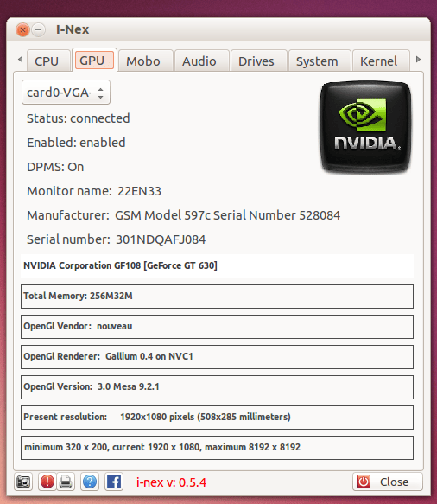The width and height of the screenshot is (437, 504).
Task: Open the Kernel tab
Action: point(379,61)
